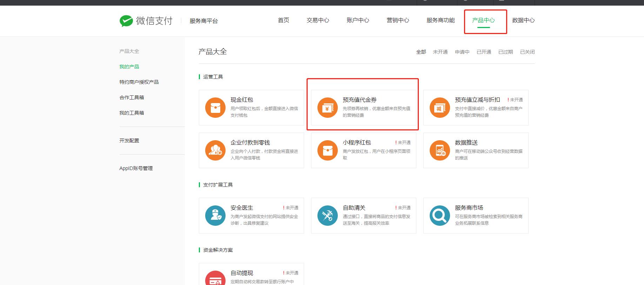The height and width of the screenshot is (285, 644).
Task: Click the 服务商平台 header text
Action: [x=203, y=21]
